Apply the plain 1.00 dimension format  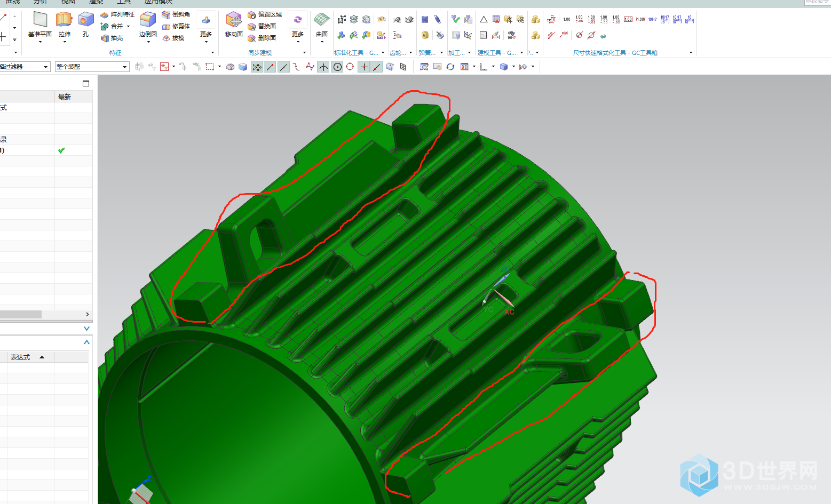(x=567, y=20)
